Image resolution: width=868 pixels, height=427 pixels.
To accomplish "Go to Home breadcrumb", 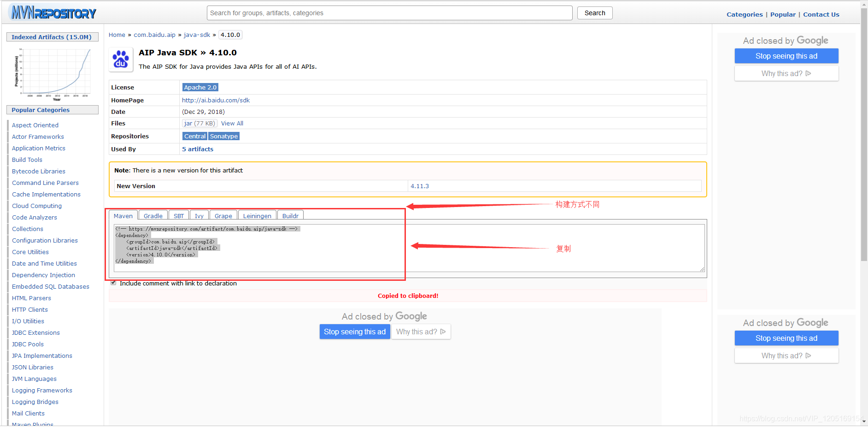I will coord(117,35).
